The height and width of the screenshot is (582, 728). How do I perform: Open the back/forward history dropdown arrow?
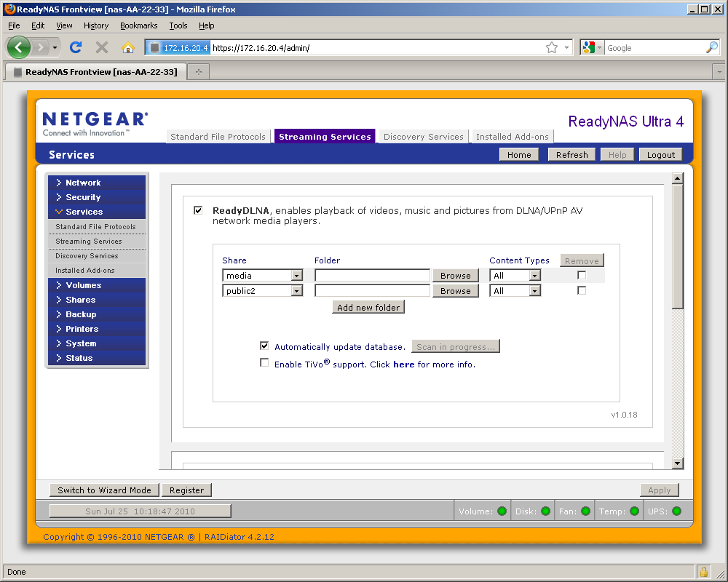point(55,47)
